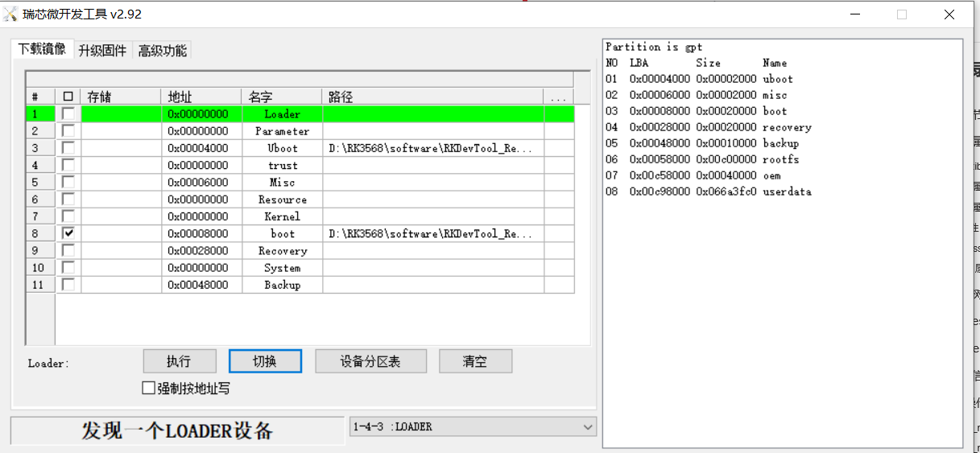Click the rootfs partition line in log

[x=702, y=159]
